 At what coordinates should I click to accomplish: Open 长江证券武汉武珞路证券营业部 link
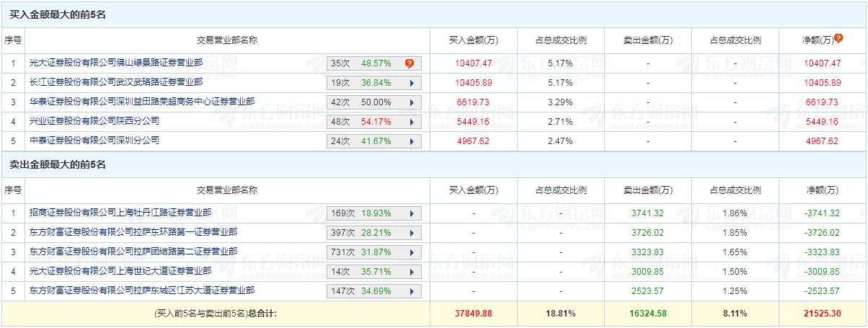pyautogui.click(x=116, y=82)
